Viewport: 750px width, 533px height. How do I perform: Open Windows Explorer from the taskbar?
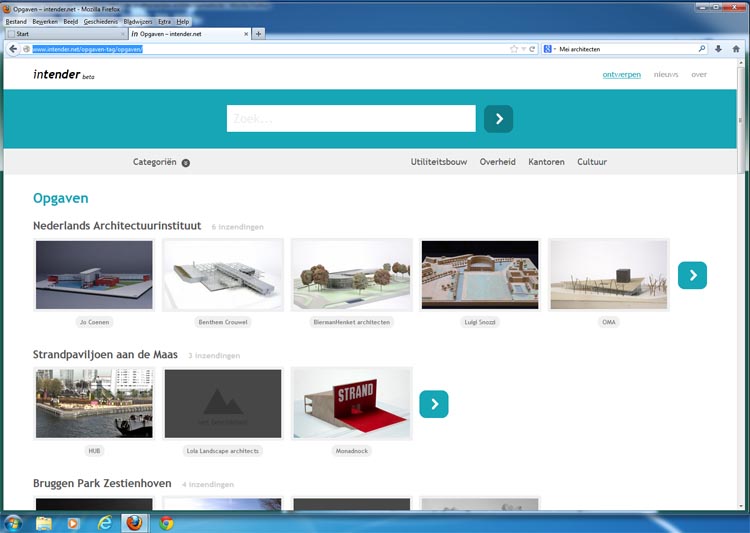tap(44, 523)
